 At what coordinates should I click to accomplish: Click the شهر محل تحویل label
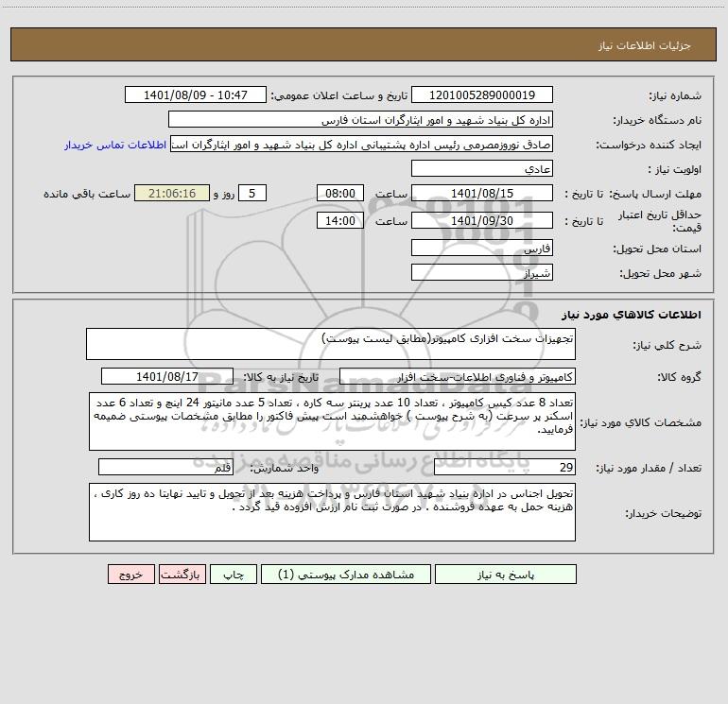click(x=661, y=273)
